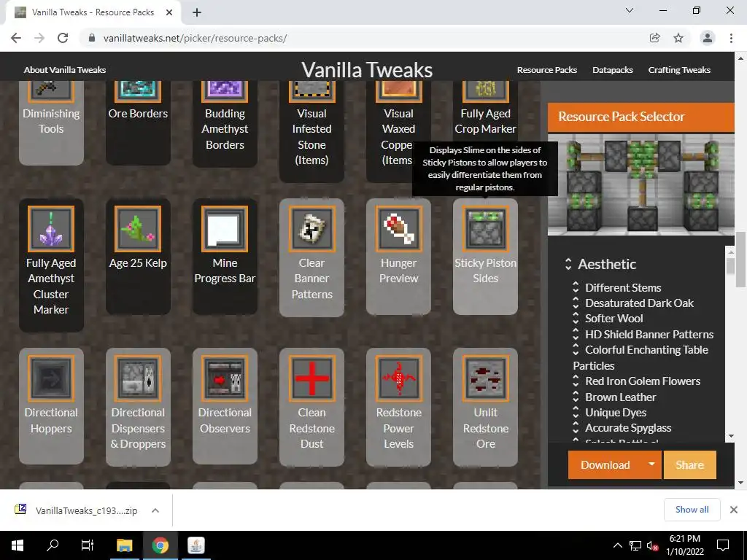Click the main page scrollbar thumb
The image size is (747, 560).
tap(740, 259)
